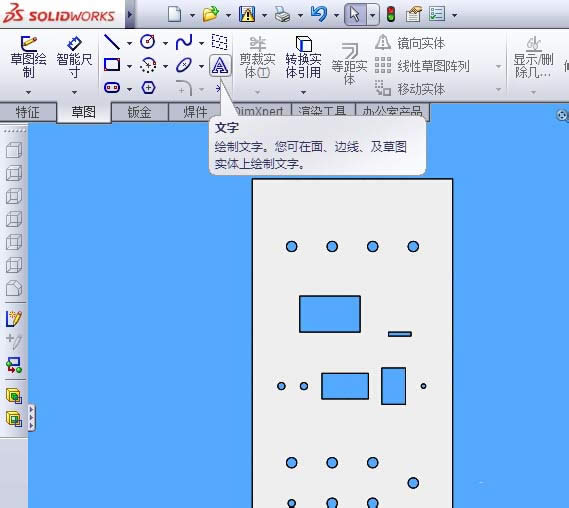Viewport: 569px width, 508px height.
Task: Select the Arc sketch tool
Action: [x=148, y=65]
